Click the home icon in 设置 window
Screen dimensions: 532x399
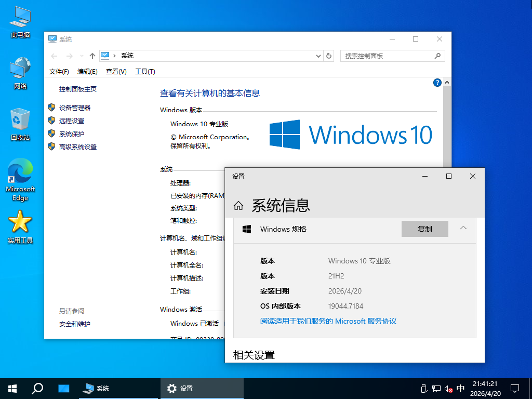tap(238, 206)
